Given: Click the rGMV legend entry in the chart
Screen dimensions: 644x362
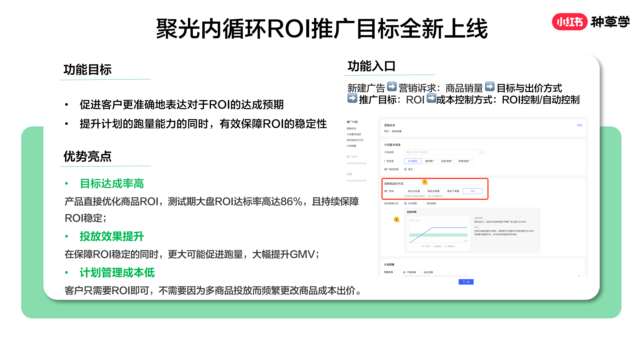Looking at the screenshot, I should 426,246.
